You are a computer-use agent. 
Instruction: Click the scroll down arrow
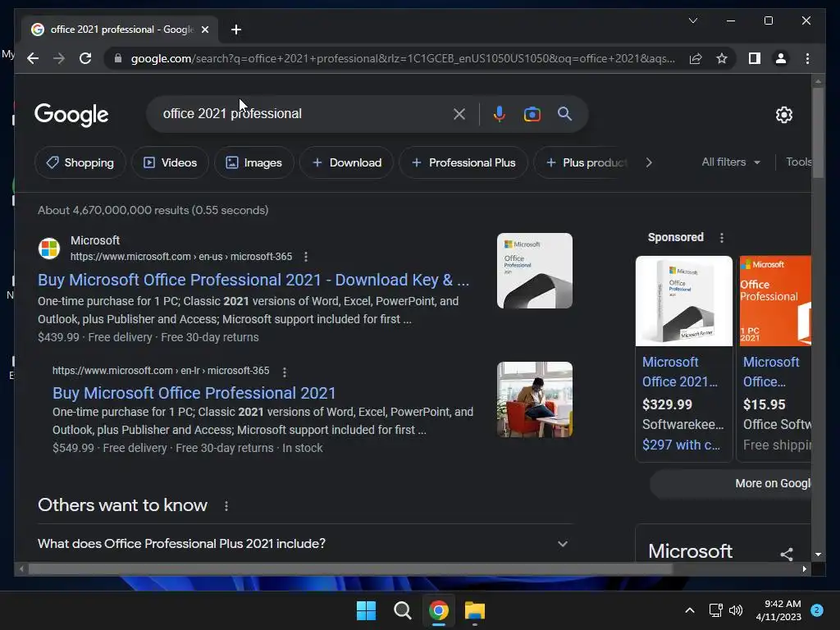(818, 555)
